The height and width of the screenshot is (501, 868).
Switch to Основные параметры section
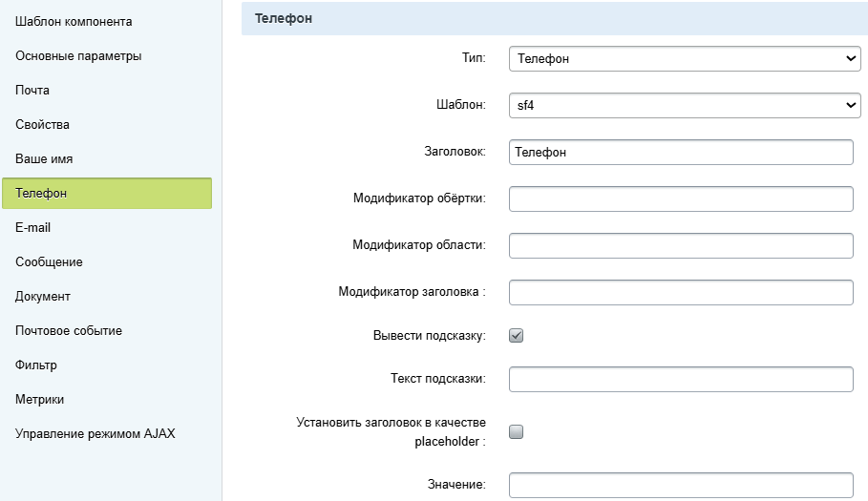click(78, 55)
